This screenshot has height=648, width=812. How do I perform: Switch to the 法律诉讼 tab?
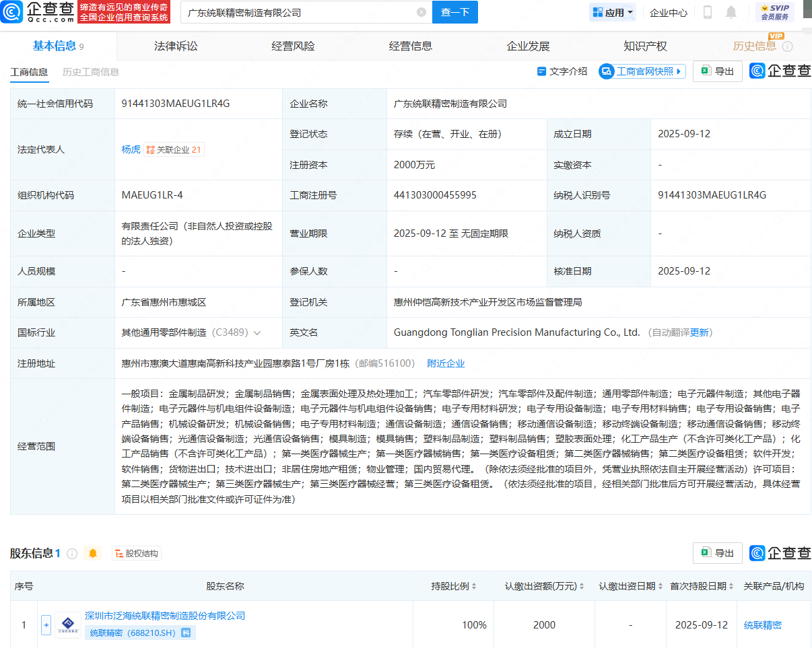(x=176, y=46)
